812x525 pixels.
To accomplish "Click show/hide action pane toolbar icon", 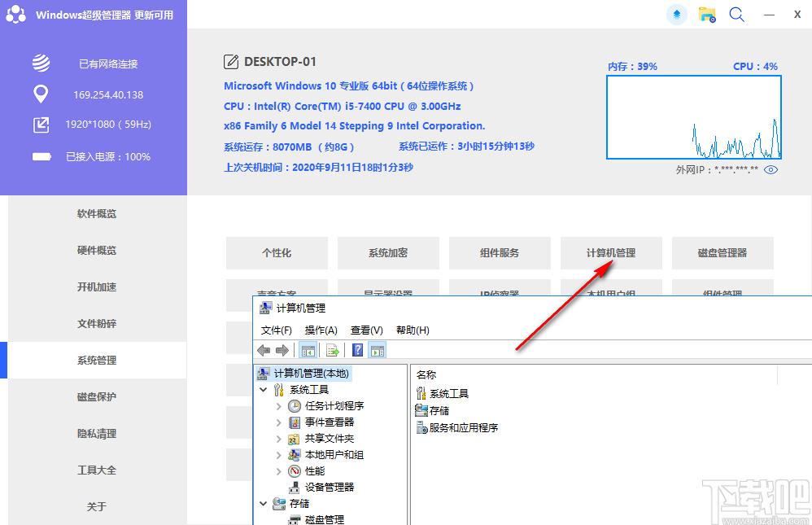I will coord(378,351).
